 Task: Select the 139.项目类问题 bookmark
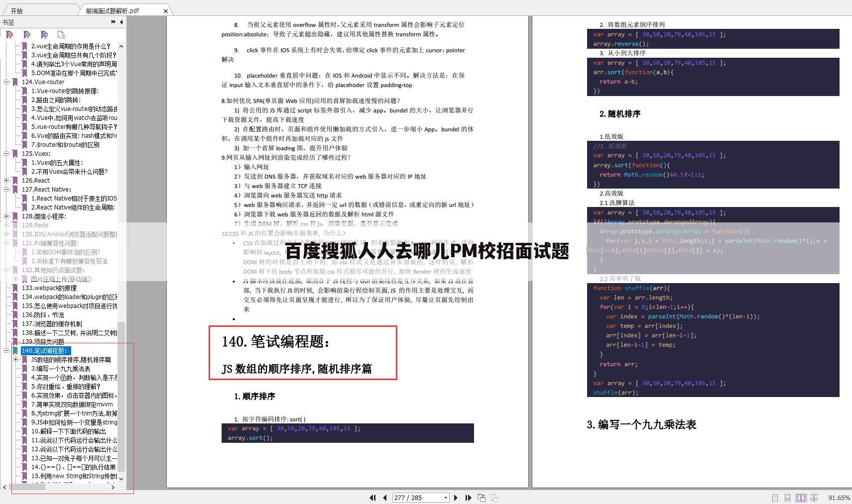(43, 342)
